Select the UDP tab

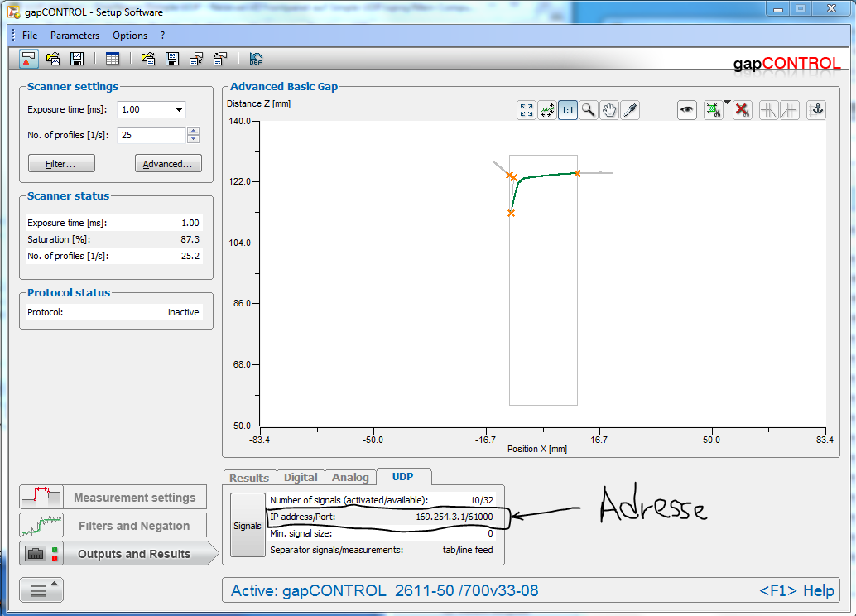click(403, 476)
